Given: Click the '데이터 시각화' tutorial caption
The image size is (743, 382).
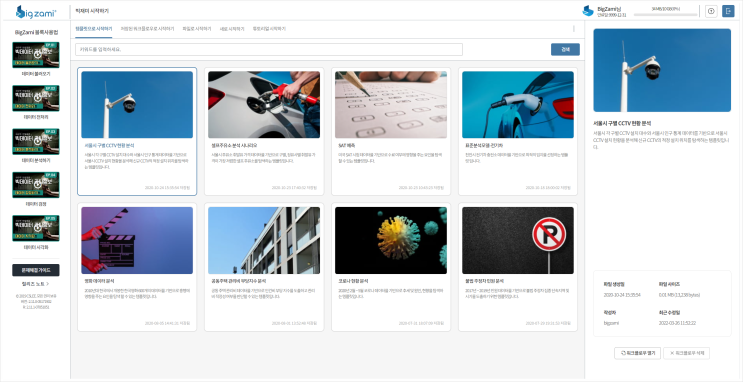Looking at the screenshot, I should [x=36, y=247].
